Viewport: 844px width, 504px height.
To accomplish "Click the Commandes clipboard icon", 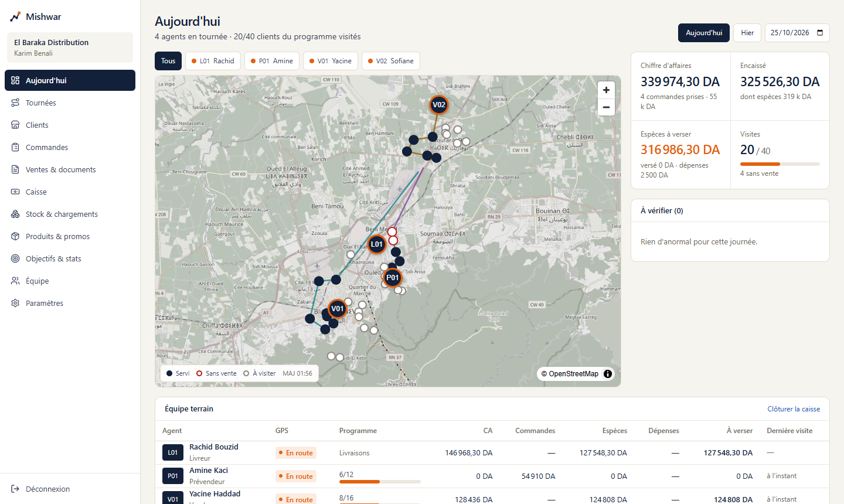I will (15, 147).
